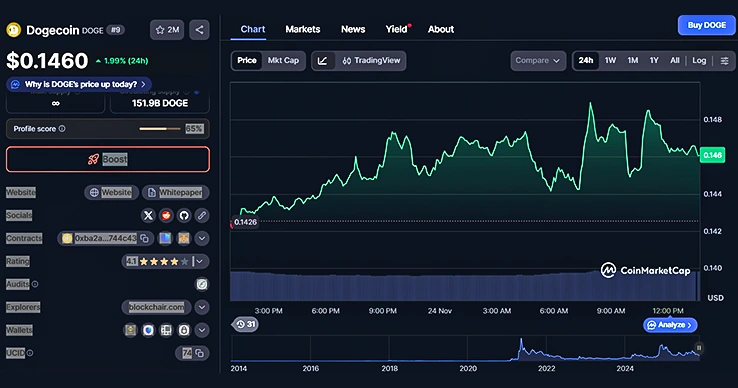Click Profile score info icon
Viewport: 738px width, 388px height.
pos(62,129)
